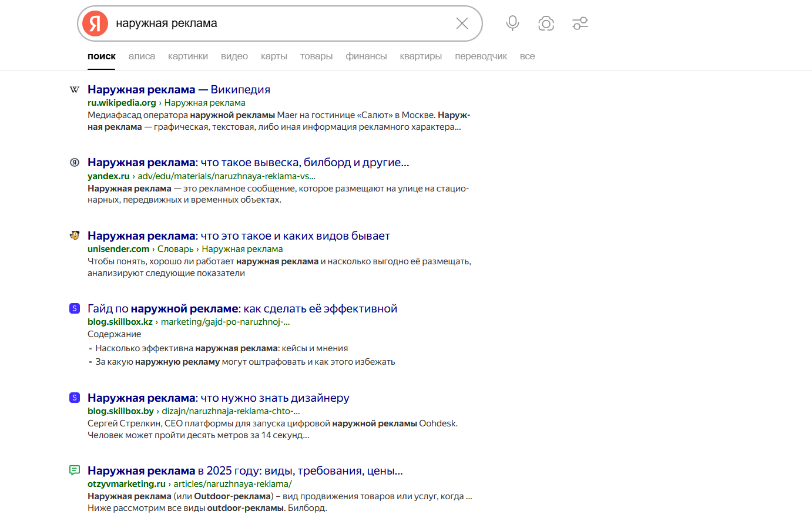Click Wikipedia breadcrumb Наружная реклама

click(x=205, y=103)
